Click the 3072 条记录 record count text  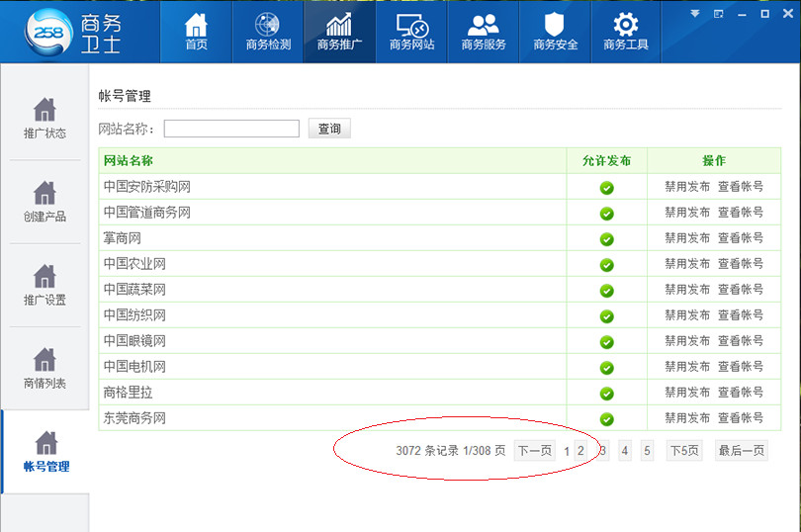427,450
